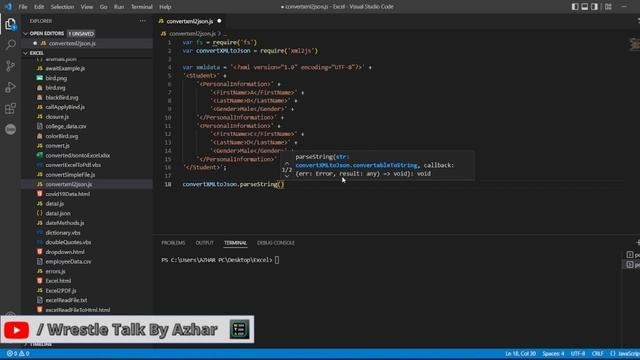This screenshot has width=640, height=360.
Task: Show previous signature overload arrow
Action: (x=287, y=163)
